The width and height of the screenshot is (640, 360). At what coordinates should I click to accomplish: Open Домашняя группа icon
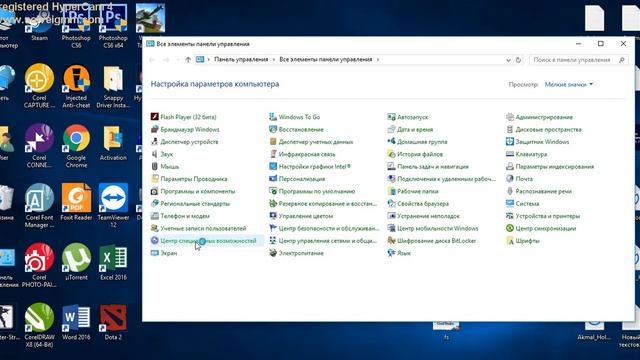tap(391, 142)
